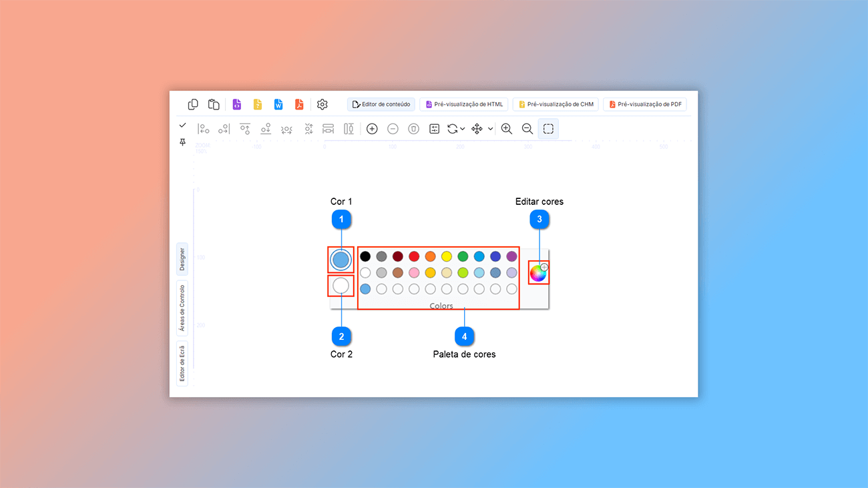Click the Editor de conteúdo button
The width and height of the screenshot is (868, 488).
point(381,104)
